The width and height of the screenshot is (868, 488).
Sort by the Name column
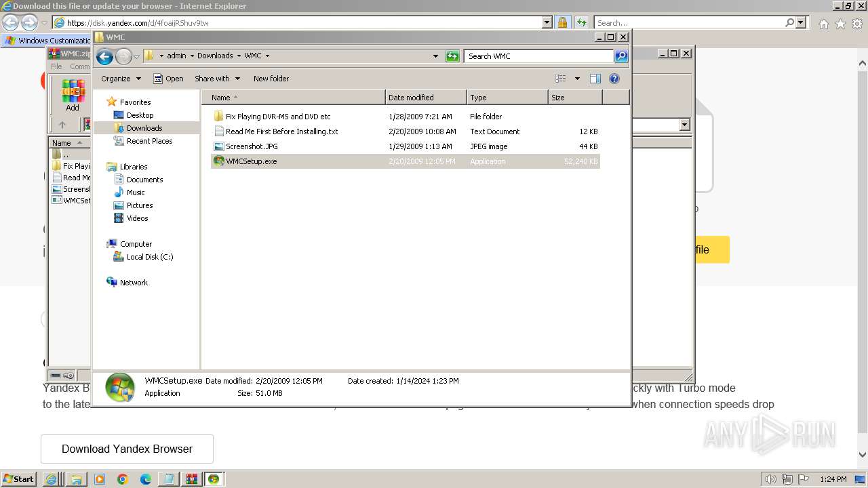293,98
